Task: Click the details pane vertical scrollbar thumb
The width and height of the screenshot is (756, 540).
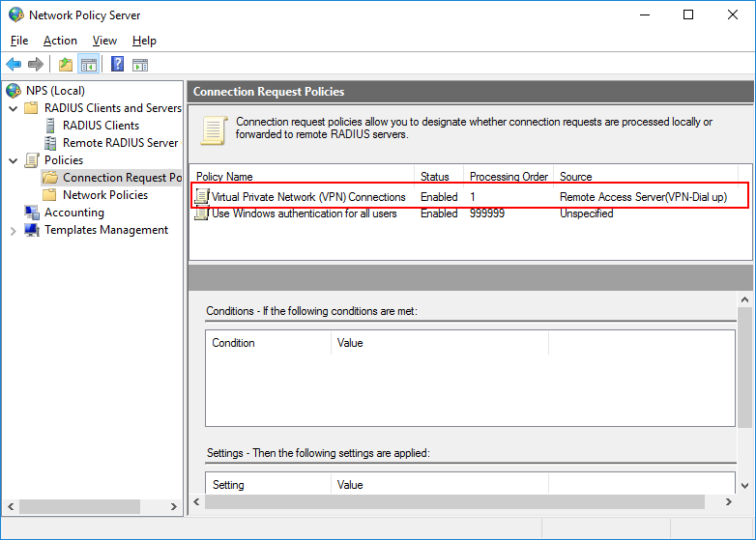Action: (745, 367)
